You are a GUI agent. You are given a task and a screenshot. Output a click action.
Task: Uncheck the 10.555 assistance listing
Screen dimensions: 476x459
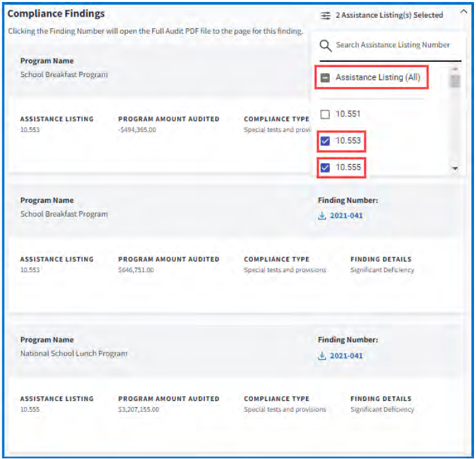tap(325, 168)
